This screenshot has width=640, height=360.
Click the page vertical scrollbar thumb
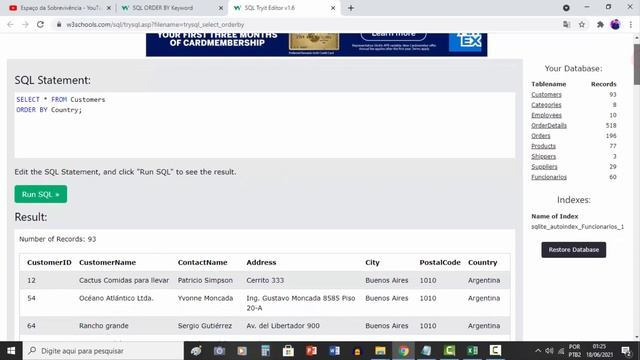[636, 63]
